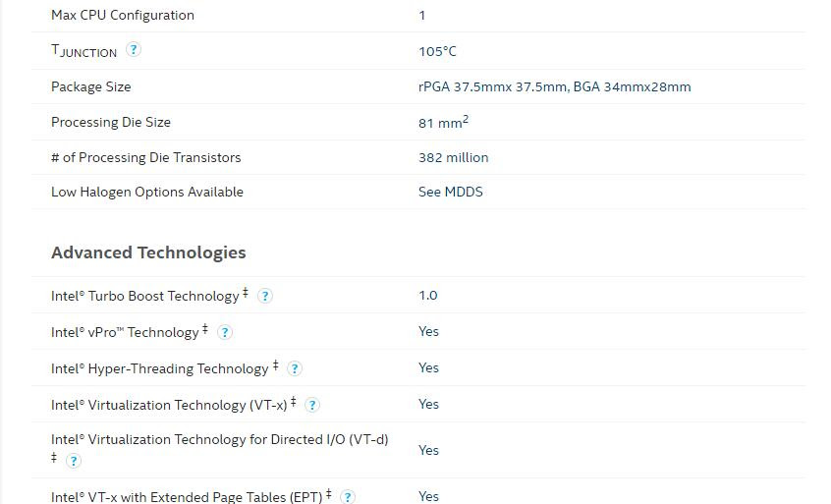Click the 1.0 Turbo Boost version value
831x504 pixels.
tap(427, 295)
